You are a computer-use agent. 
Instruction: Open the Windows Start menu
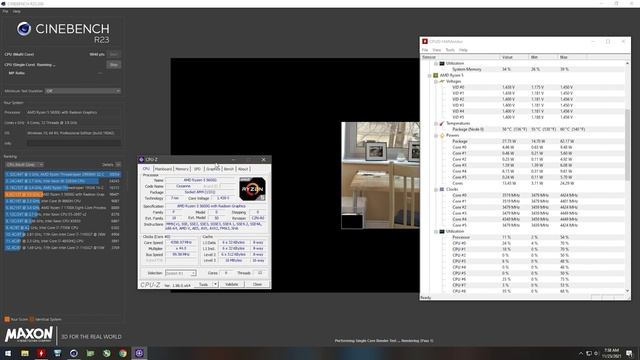click(x=8, y=353)
